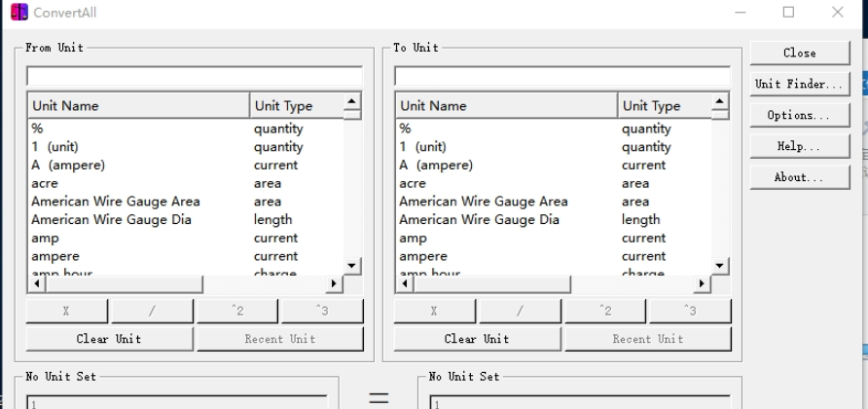This screenshot has width=868, height=409.
Task: Open the Unit Finder dialog
Action: (799, 84)
